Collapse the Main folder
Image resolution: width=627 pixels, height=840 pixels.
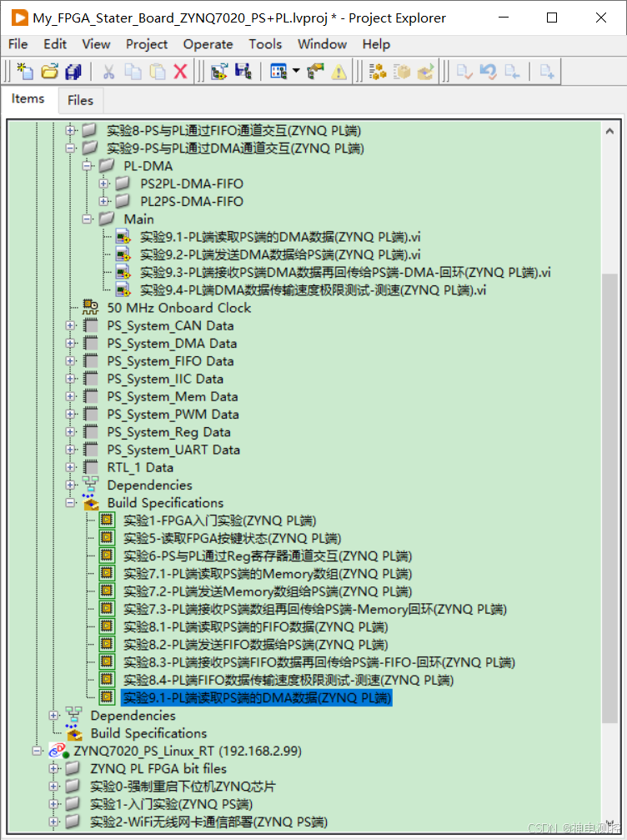[88, 219]
